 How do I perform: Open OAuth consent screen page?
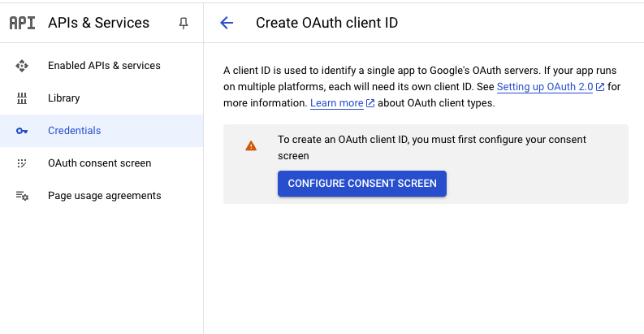point(102,163)
